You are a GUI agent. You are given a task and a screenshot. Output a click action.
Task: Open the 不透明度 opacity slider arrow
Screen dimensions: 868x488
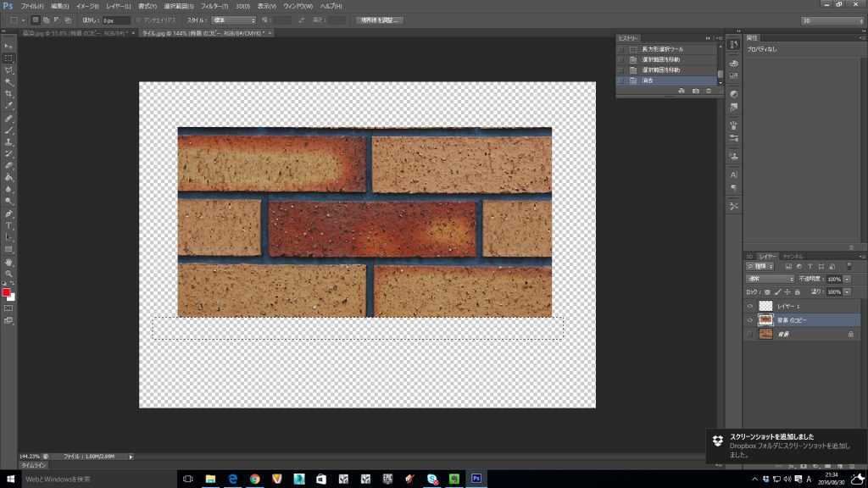pos(847,279)
